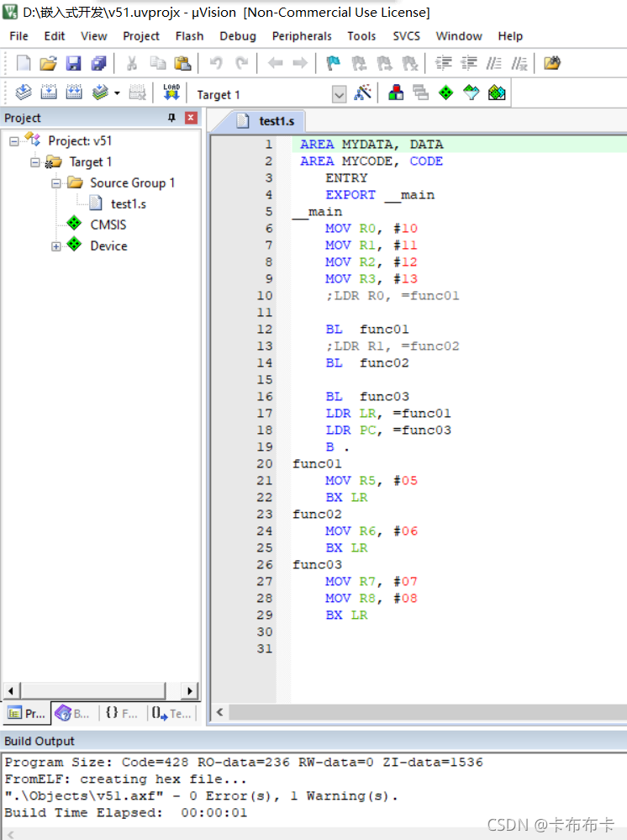Collapse the Project: v51 tree node
This screenshot has width=627, height=840.
pyautogui.click(x=14, y=141)
